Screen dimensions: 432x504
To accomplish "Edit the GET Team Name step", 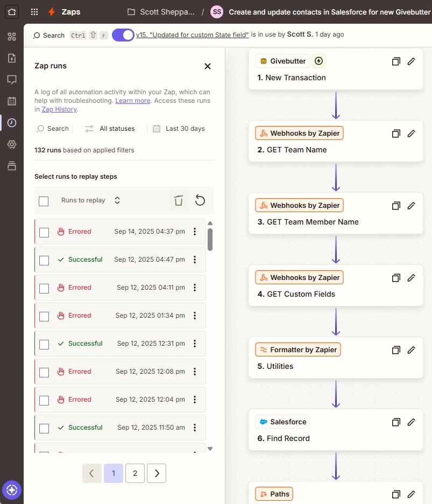I will click(412, 134).
